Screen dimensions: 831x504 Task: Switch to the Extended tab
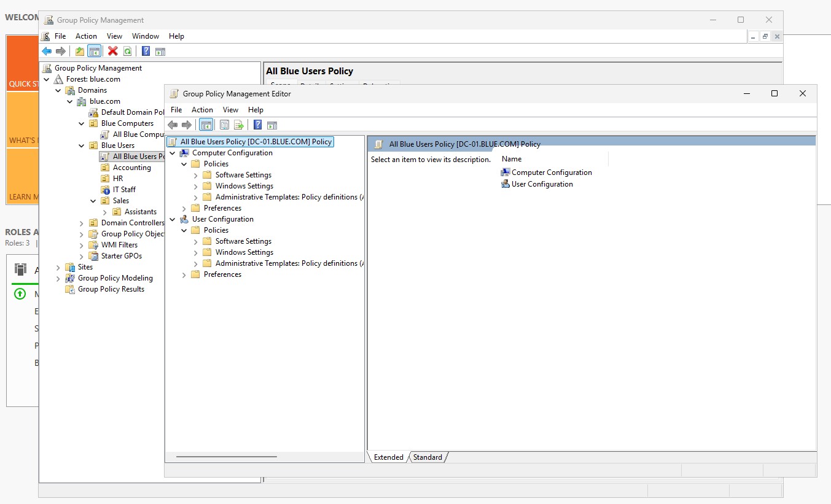pos(389,457)
